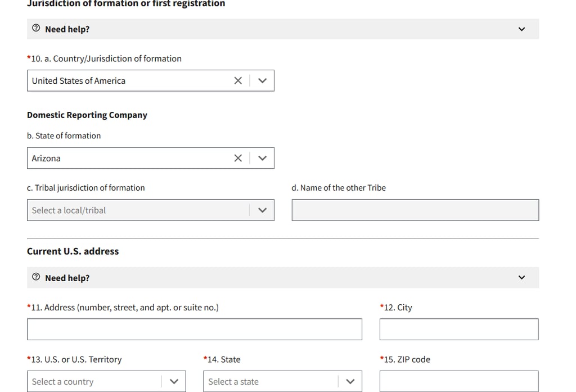Viewport: 576px width, 392px height.
Task: Expand Jurisdiction Need help chevron
Action: (521, 29)
